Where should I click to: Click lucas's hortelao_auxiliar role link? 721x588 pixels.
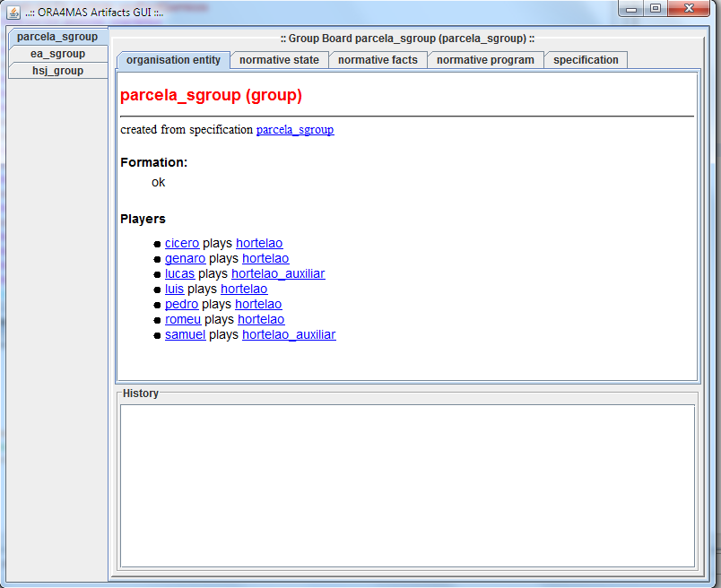(x=278, y=273)
